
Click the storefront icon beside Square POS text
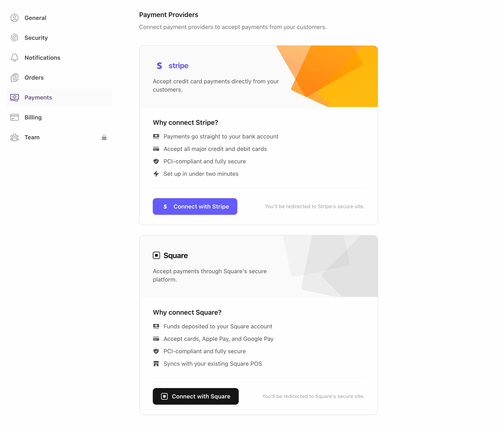[x=156, y=363]
